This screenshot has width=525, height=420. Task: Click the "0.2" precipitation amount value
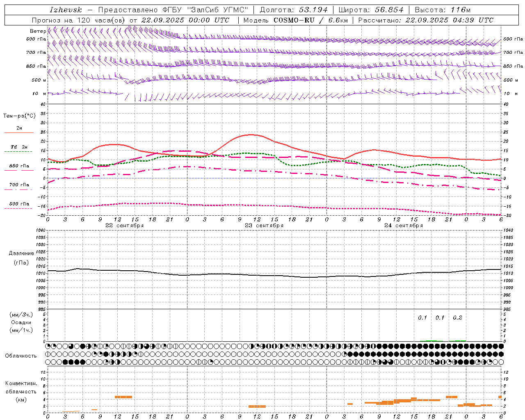(x=457, y=318)
